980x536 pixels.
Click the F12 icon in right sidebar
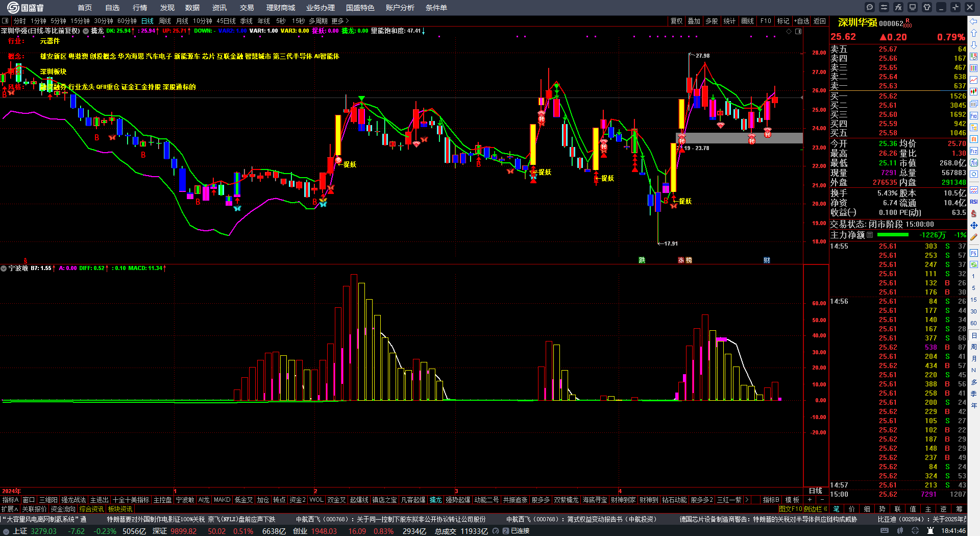[974, 151]
